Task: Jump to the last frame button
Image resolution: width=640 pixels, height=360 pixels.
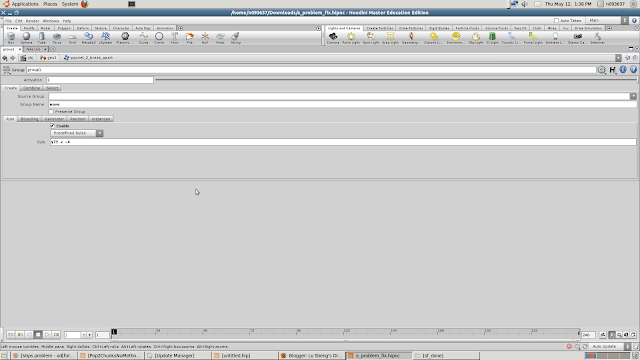Action: point(56,335)
